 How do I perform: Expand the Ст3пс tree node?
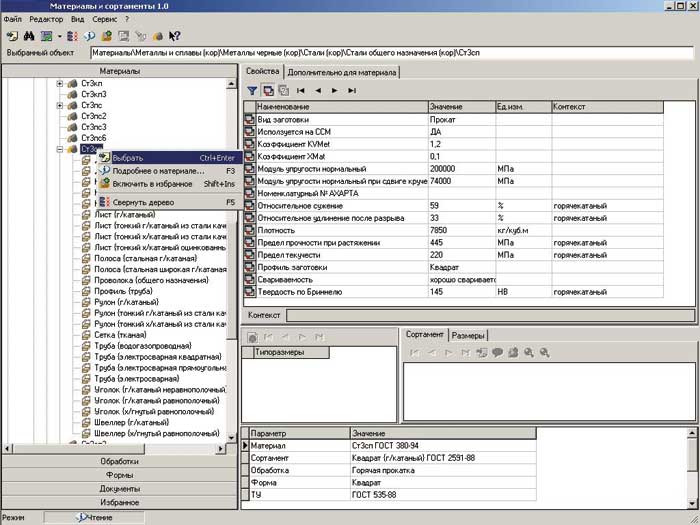tap(60, 105)
